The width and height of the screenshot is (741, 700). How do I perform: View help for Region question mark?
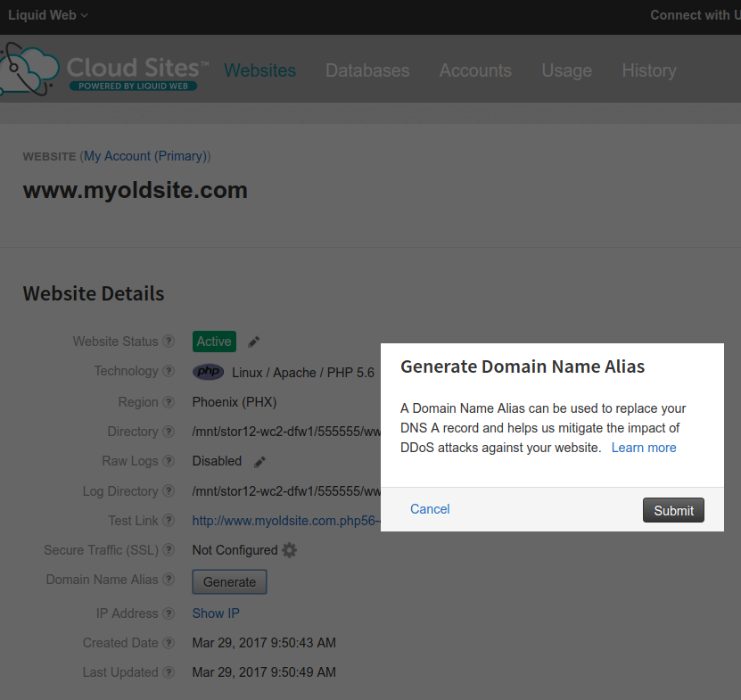(169, 401)
